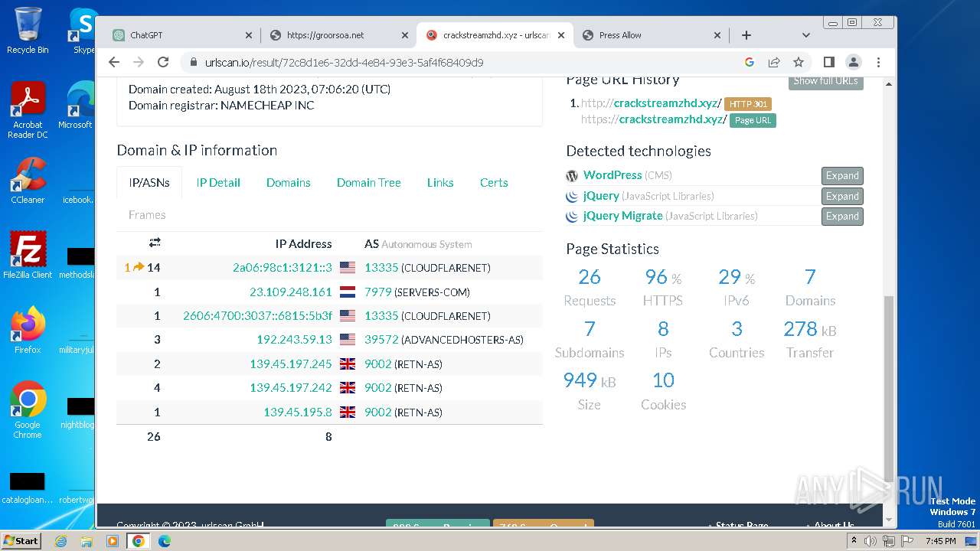Open IP address 2a06:98c1:3121::3
This screenshot has width=980, height=551.
point(283,268)
